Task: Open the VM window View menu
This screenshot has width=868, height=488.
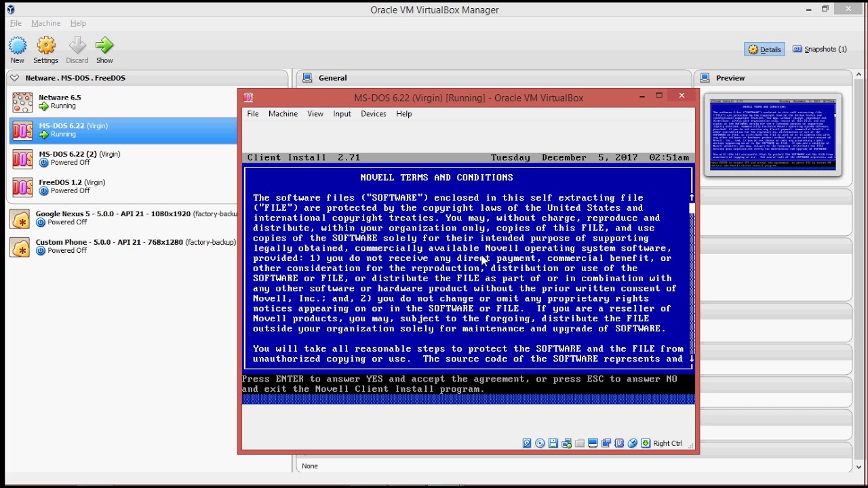Action: click(x=315, y=114)
